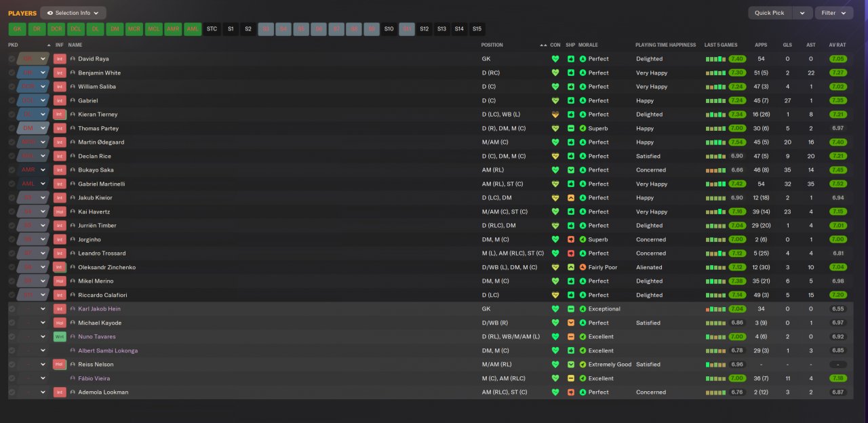
Task: Click the morale icon beside Zinchenko's Fairly Poor
Action: pyautogui.click(x=583, y=267)
